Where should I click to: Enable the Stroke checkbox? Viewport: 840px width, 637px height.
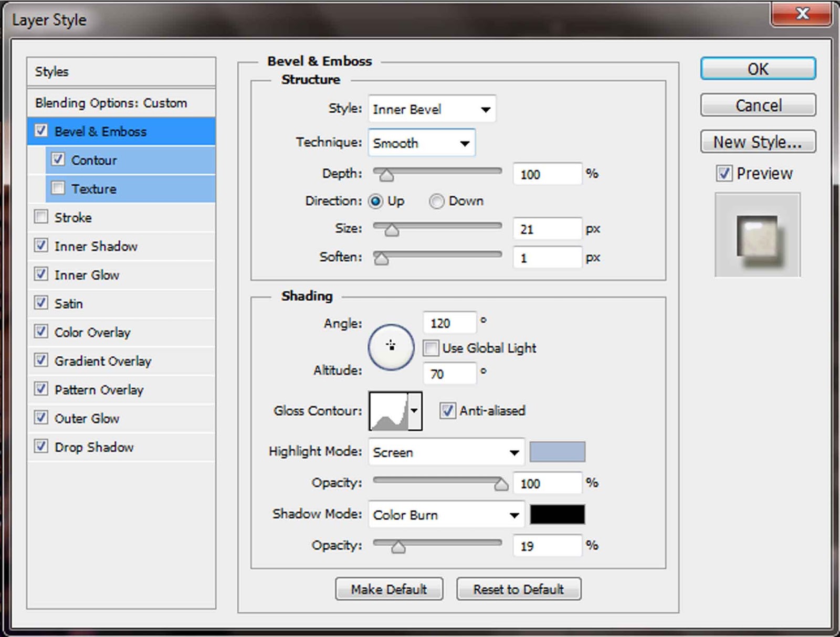pos(41,217)
